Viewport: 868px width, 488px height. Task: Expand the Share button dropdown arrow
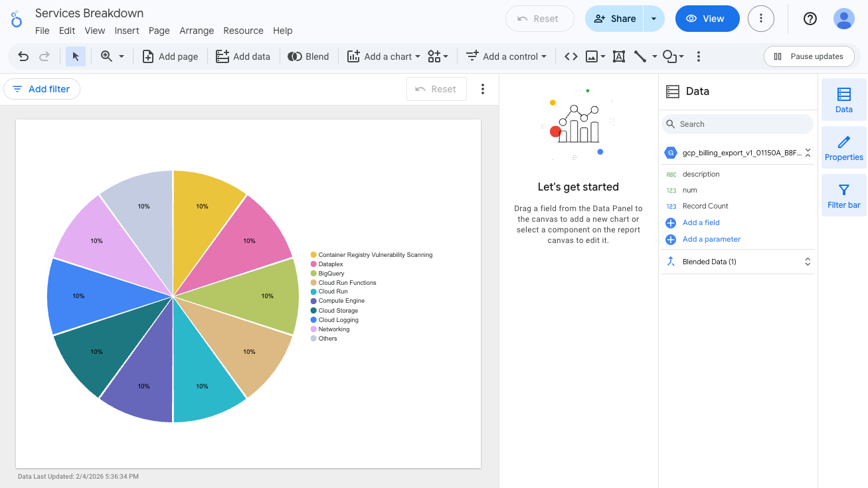coord(654,19)
